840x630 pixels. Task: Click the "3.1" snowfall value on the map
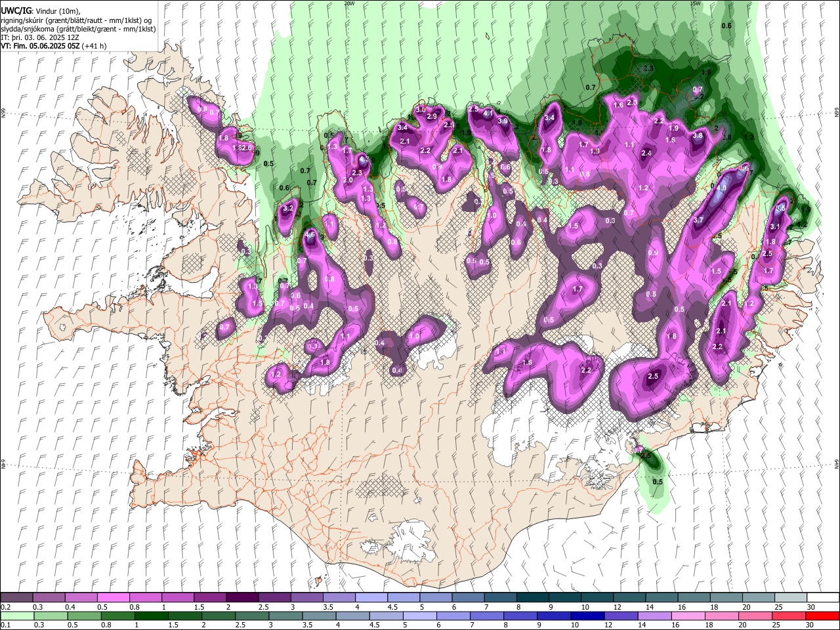tap(774, 226)
